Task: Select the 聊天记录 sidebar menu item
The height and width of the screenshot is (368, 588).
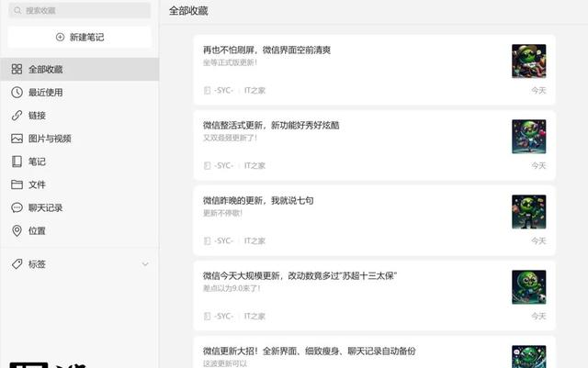Action: click(46, 207)
